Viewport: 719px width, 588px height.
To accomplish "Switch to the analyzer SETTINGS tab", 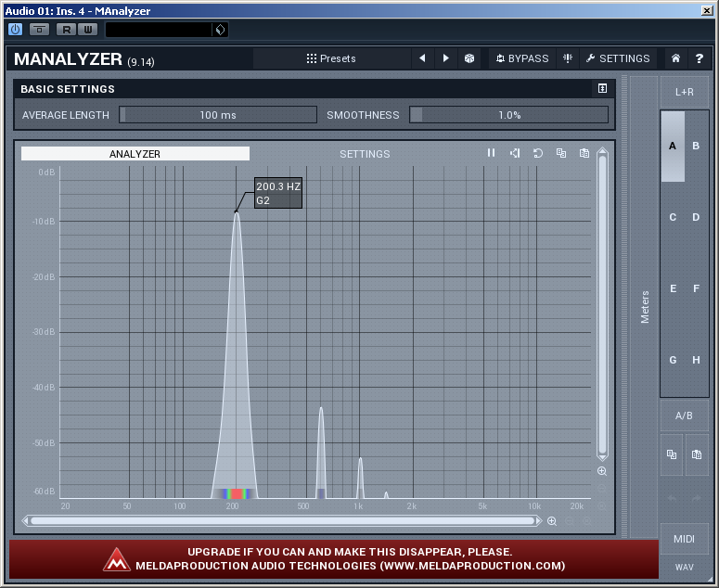I will coord(365,154).
